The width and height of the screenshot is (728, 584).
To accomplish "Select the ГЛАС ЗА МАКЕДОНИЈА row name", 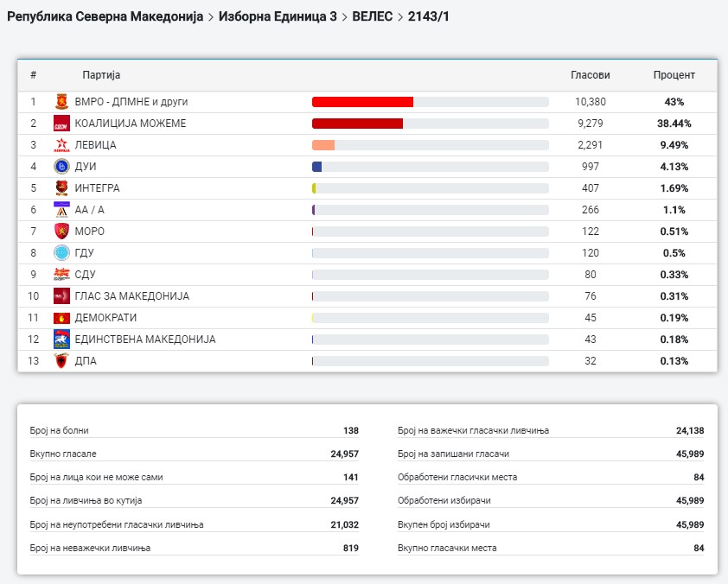I will [131, 296].
